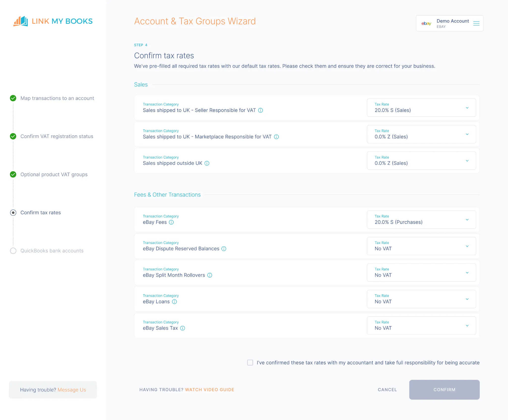This screenshot has width=508, height=420.
Task: Click the Account & Tax Groups Wizard title
Action: (195, 21)
